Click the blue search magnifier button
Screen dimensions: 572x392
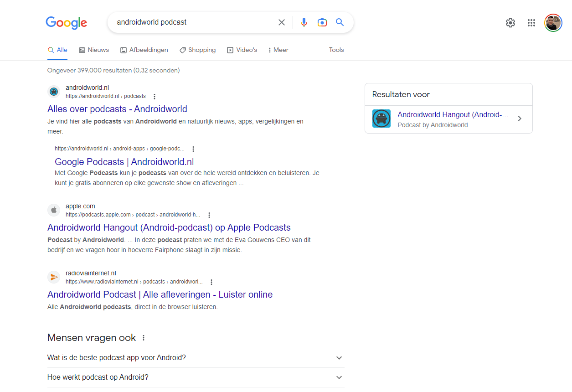pos(340,22)
